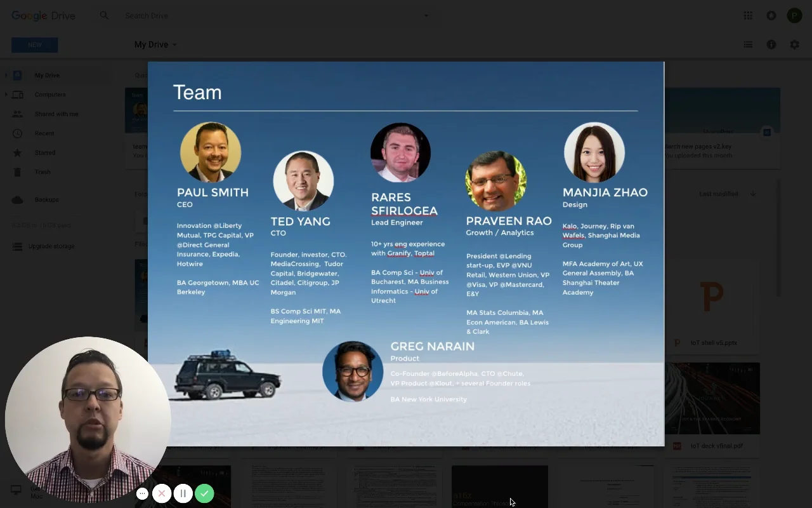Screen dimensions: 812x508
Task: Open the search options dropdown arrow
Action: (426, 15)
